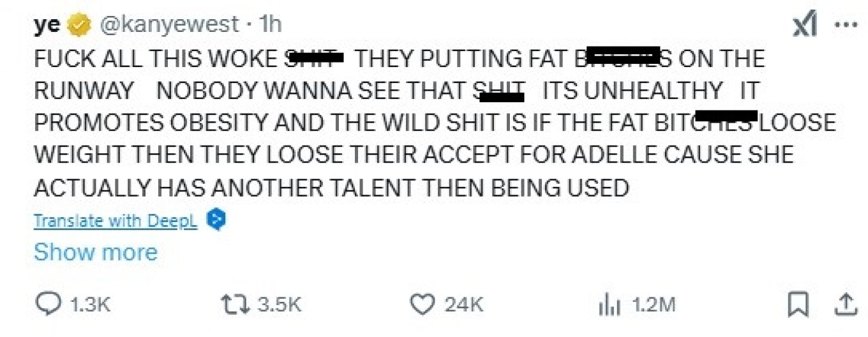Click the reply speech bubble icon
The image size is (868, 337).
tap(48, 305)
